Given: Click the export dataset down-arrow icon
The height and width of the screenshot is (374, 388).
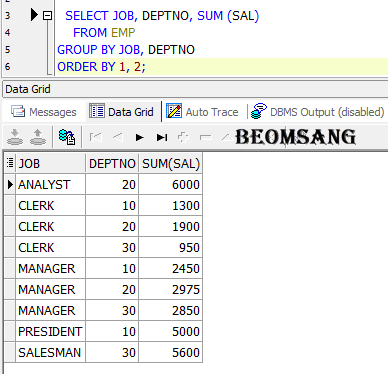Looking at the screenshot, I should (15, 137).
